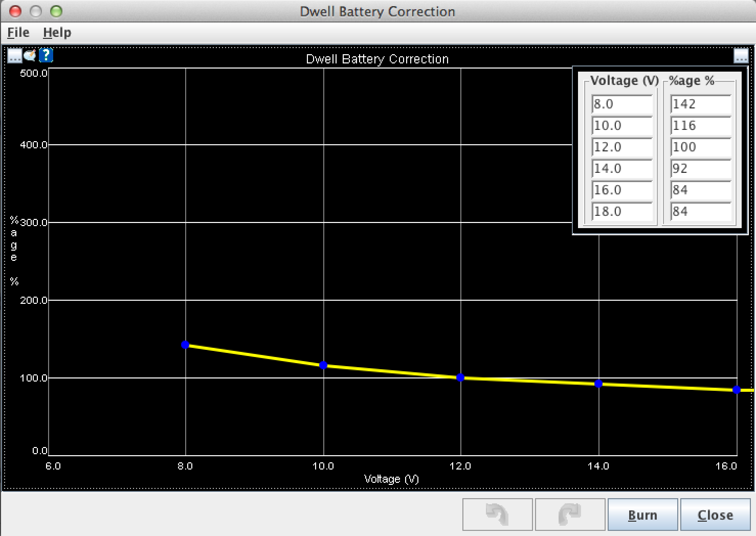The width and height of the screenshot is (756, 536).
Task: Select the blue data point at 14.0 volts
Action: coord(598,384)
